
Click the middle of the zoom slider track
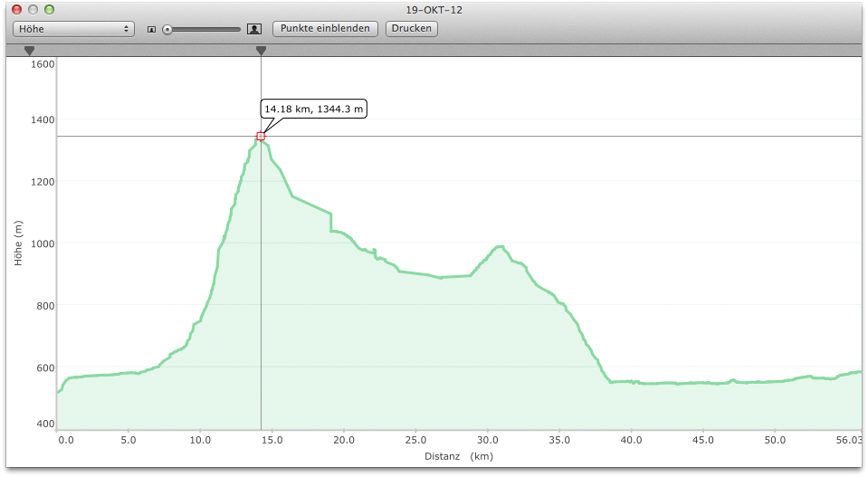click(204, 29)
